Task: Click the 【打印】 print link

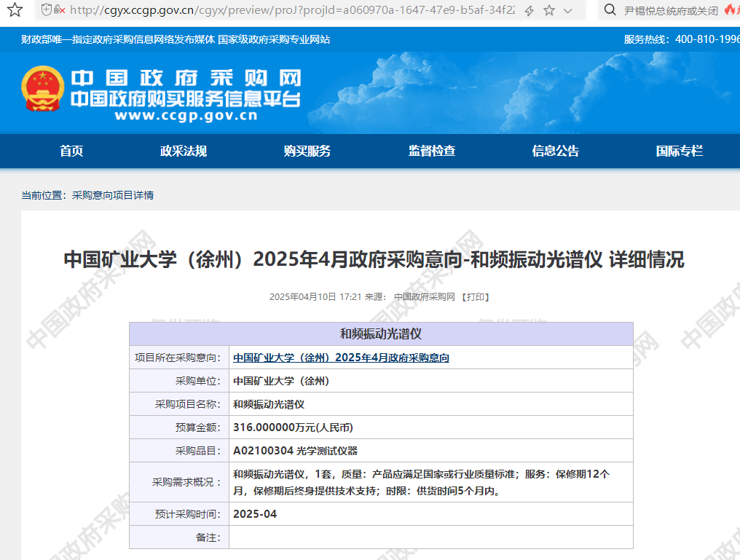Action: pyautogui.click(x=475, y=296)
